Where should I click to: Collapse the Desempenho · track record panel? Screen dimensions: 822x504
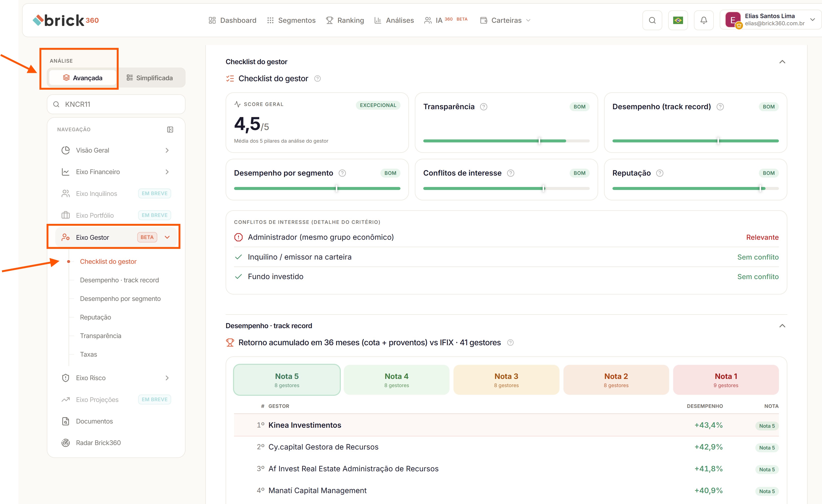tap(782, 326)
